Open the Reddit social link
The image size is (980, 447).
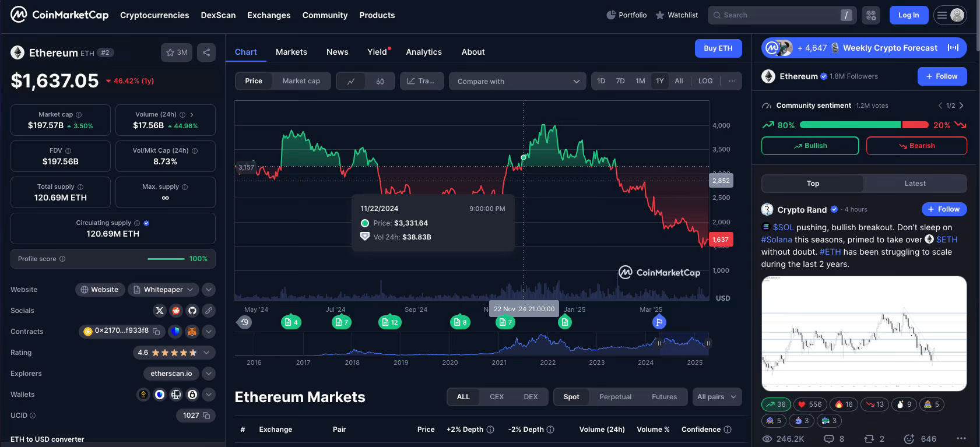click(x=176, y=311)
